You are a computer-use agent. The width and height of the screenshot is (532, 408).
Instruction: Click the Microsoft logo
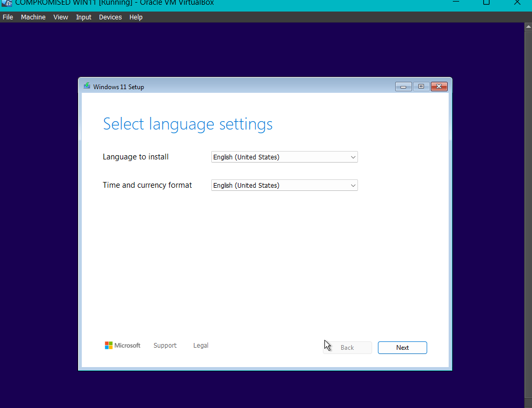point(123,346)
